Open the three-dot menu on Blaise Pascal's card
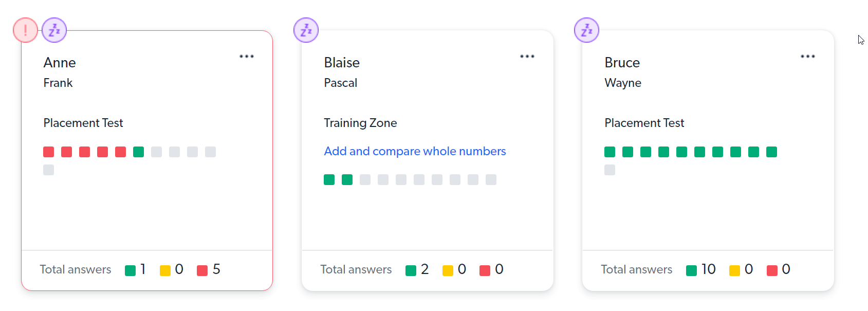868x311 pixels. (x=527, y=57)
